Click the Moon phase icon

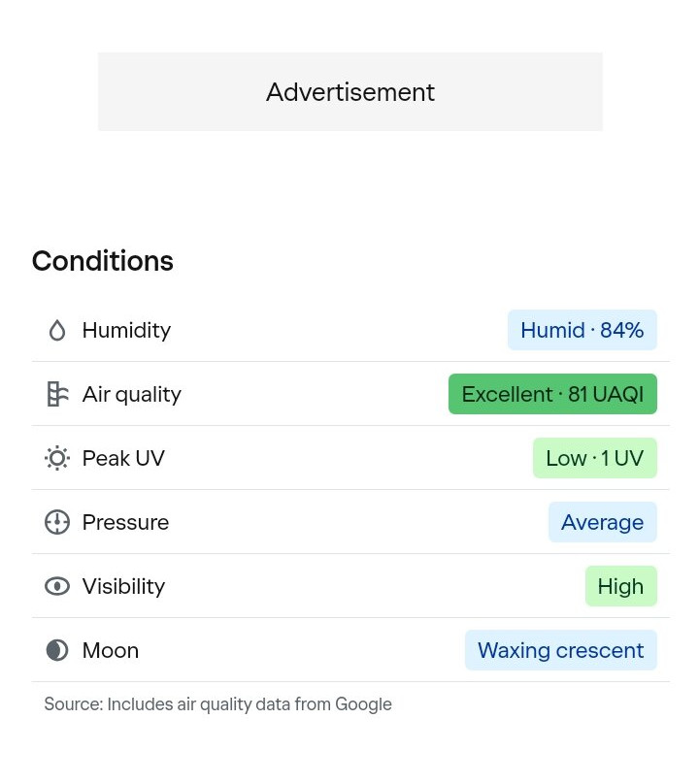(x=57, y=650)
